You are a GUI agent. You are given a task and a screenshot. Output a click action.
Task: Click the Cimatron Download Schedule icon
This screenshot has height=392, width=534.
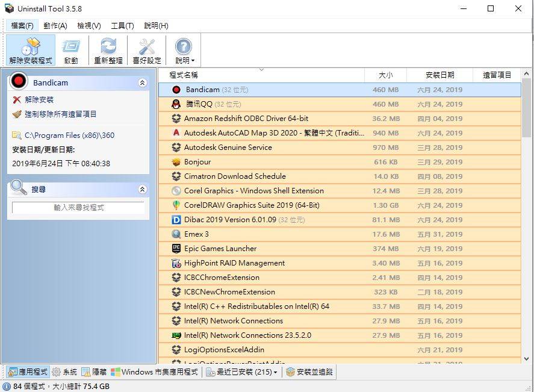pos(176,176)
